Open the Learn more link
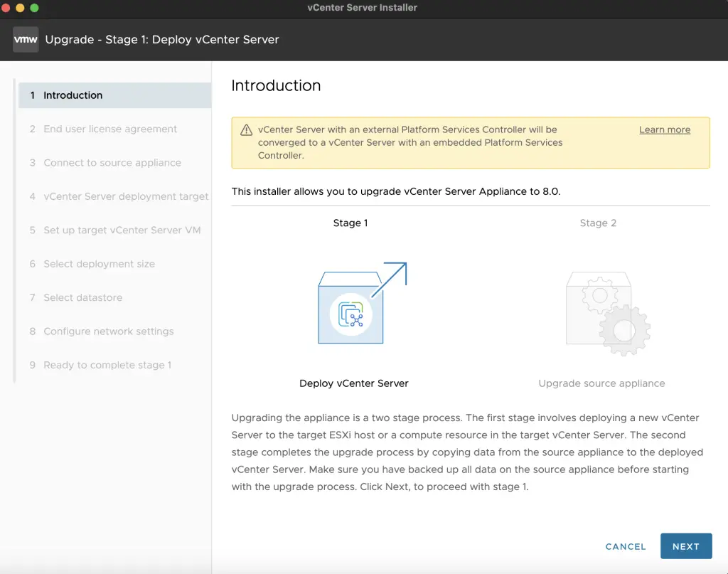 [x=664, y=129]
